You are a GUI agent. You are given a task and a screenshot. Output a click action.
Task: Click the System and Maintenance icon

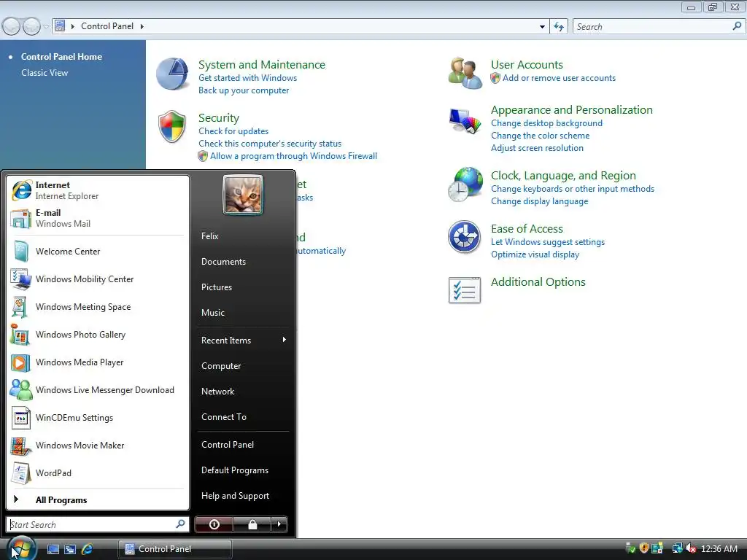(172, 74)
